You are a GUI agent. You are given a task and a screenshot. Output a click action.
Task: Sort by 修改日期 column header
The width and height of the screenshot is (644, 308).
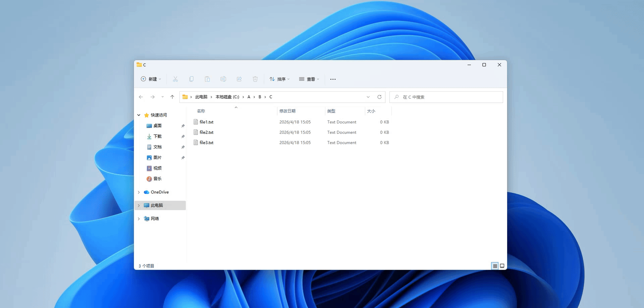point(287,111)
